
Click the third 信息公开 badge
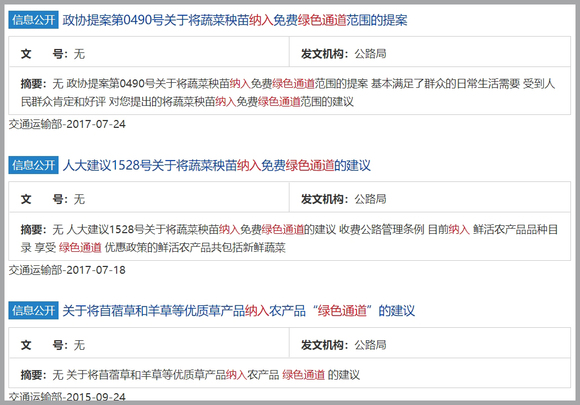(33, 311)
